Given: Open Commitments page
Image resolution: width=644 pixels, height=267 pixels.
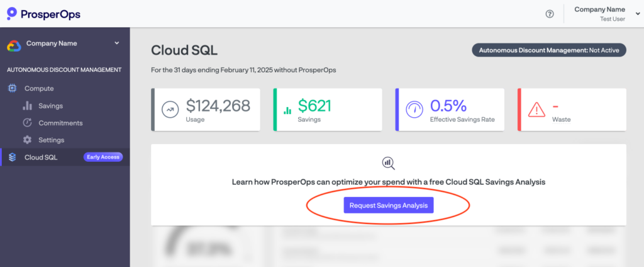Looking at the screenshot, I should click(60, 123).
